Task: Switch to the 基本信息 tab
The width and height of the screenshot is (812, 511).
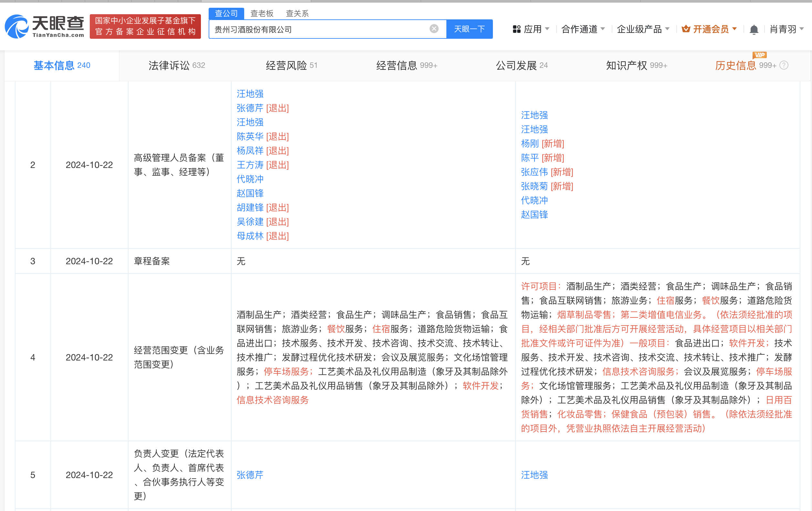Action: [x=62, y=66]
